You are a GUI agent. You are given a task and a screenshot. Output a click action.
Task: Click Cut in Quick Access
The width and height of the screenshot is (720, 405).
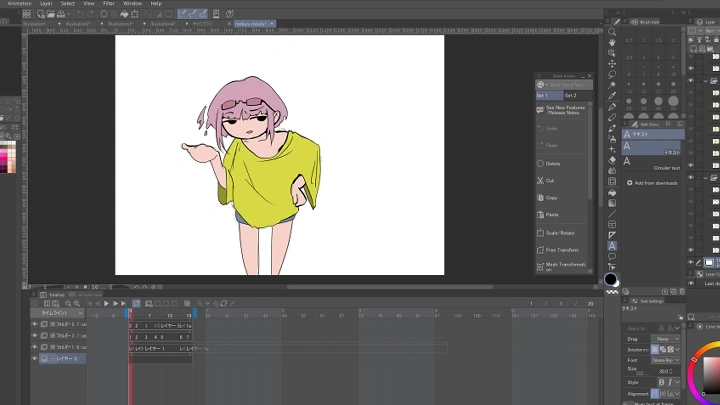pyautogui.click(x=561, y=180)
